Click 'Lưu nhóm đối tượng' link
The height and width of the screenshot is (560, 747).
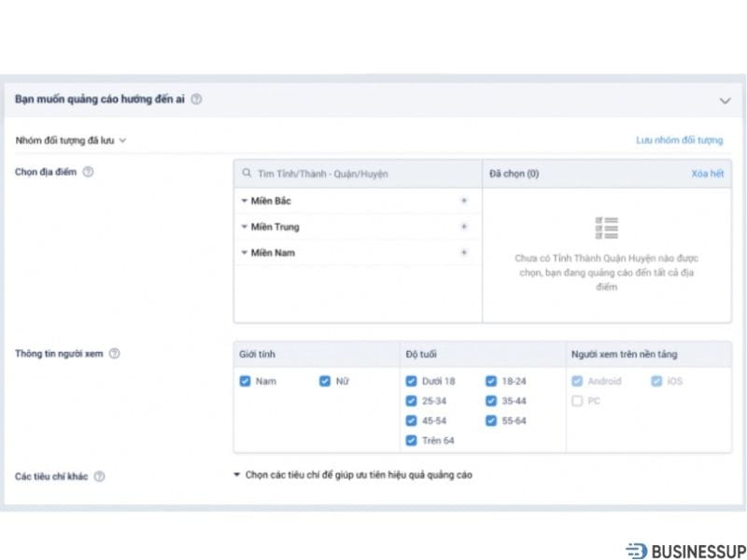pyautogui.click(x=679, y=140)
